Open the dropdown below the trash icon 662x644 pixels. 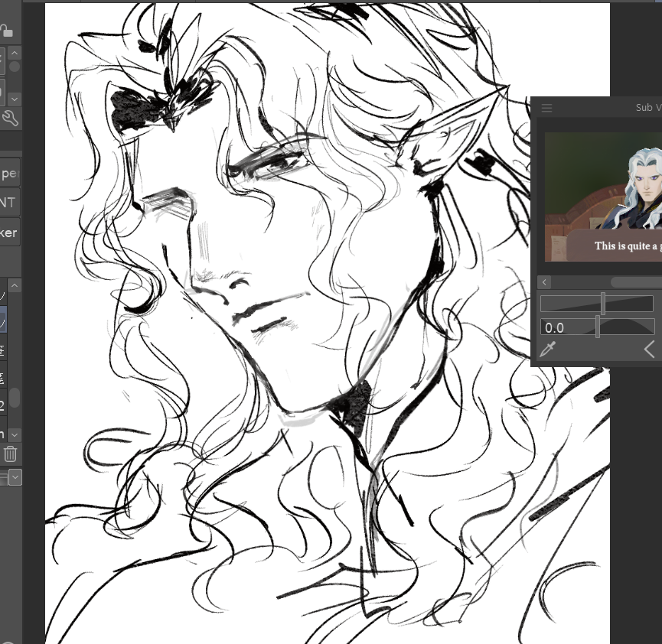15,477
